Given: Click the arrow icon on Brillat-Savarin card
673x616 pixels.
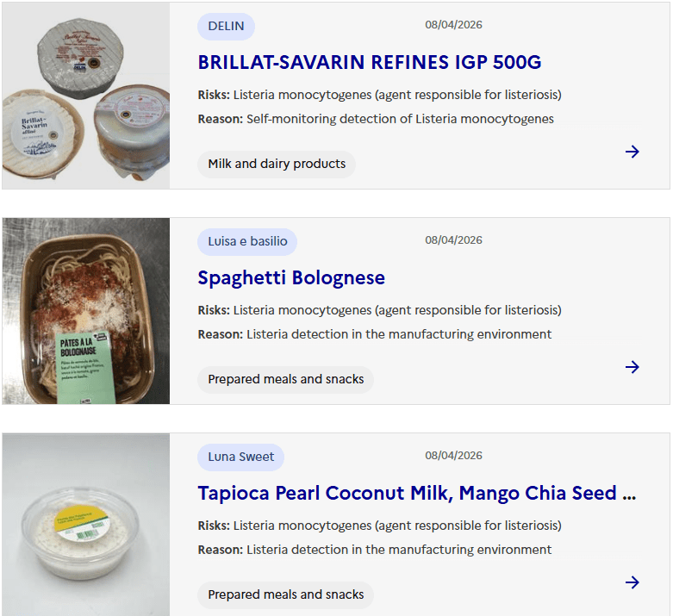Looking at the screenshot, I should 632,152.
